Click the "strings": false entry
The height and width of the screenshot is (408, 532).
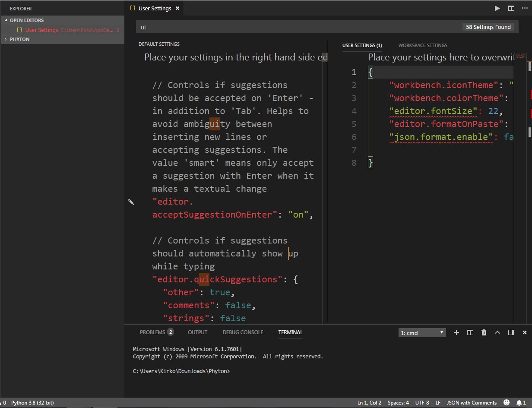coord(204,318)
